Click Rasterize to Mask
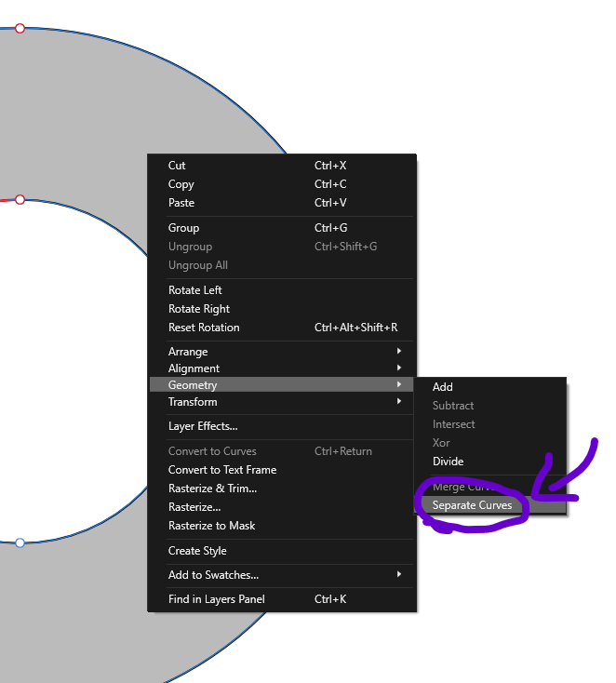The height and width of the screenshot is (683, 616). [211, 526]
